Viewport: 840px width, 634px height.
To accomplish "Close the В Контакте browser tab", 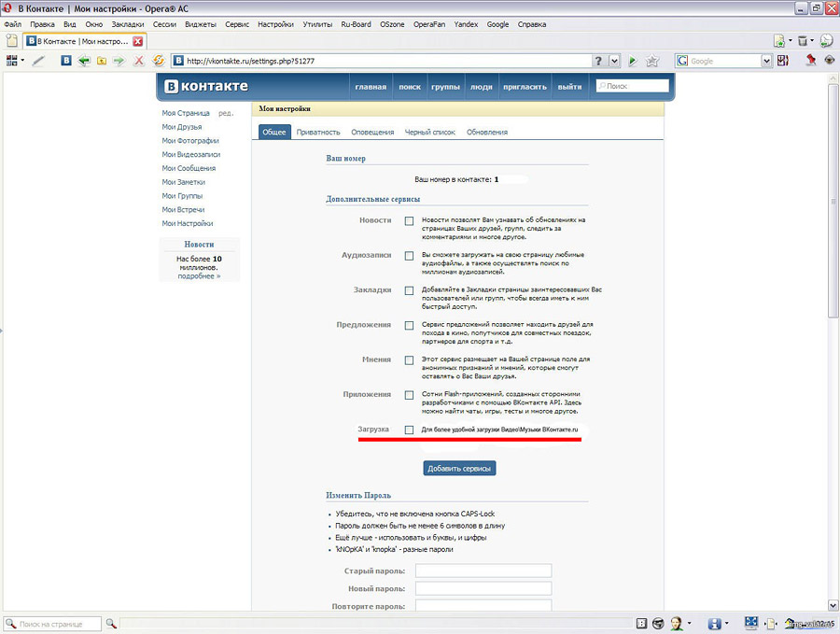I will coord(138,41).
